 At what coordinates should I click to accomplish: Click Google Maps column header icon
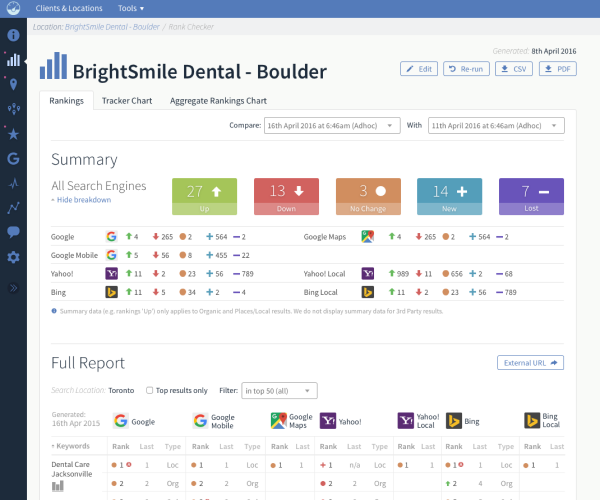279,420
